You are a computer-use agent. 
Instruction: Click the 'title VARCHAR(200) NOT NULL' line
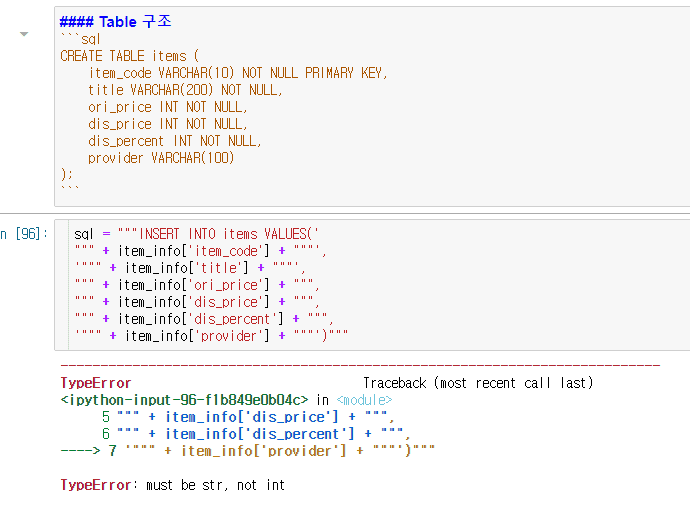pyautogui.click(x=185, y=90)
